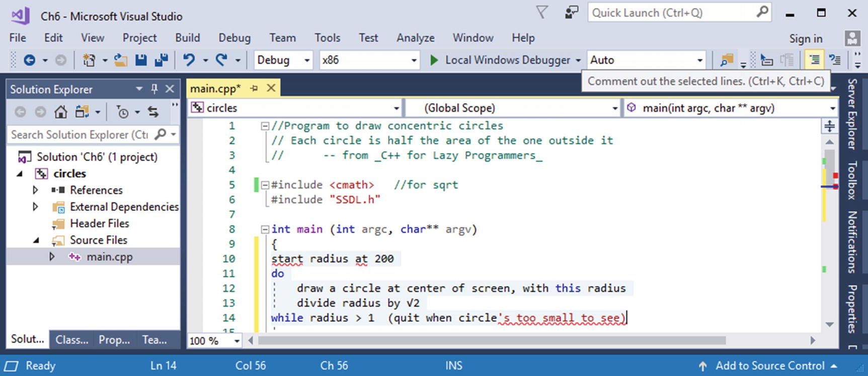Open the Notifications side tab
This screenshot has height=376, width=868.
(852, 242)
